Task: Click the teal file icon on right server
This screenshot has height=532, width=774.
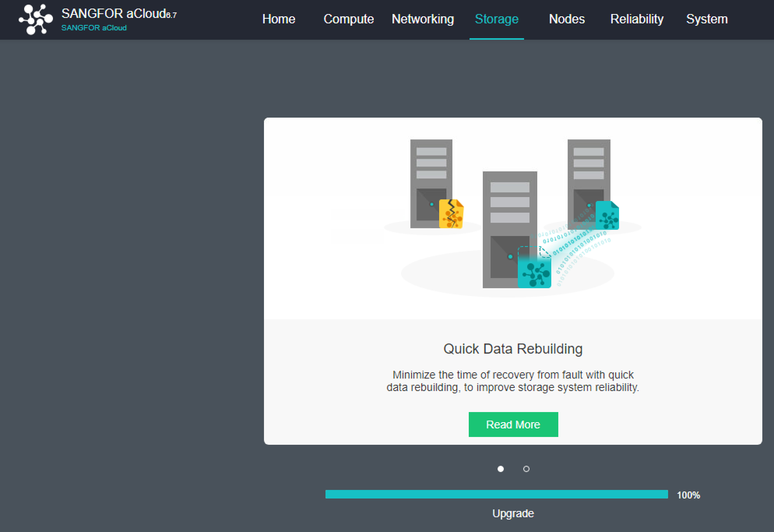Action: pyautogui.click(x=607, y=215)
